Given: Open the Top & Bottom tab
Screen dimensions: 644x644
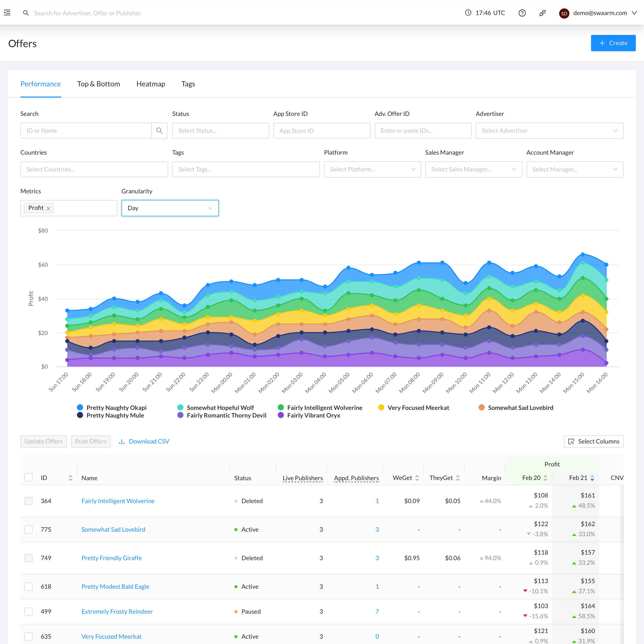Looking at the screenshot, I should [x=99, y=84].
